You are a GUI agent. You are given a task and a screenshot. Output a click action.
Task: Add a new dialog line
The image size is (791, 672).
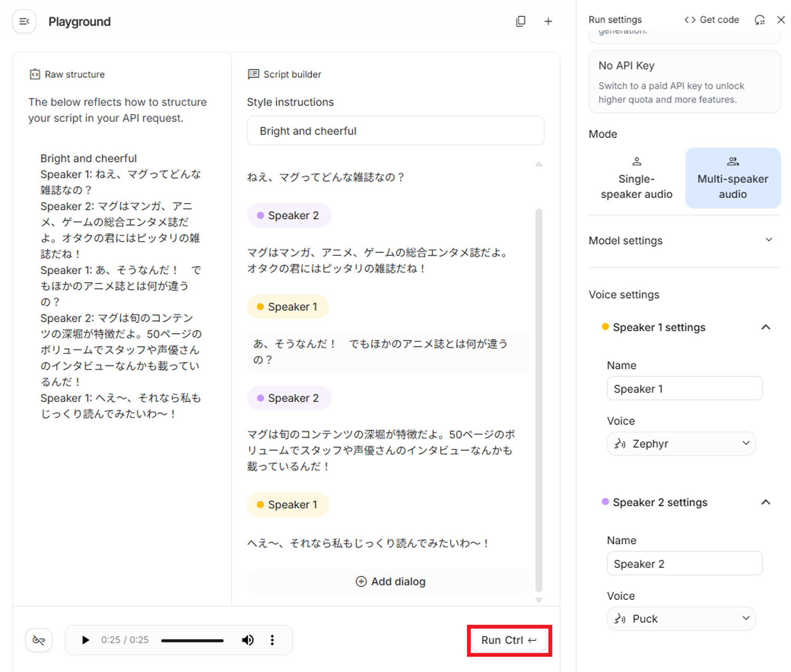[390, 581]
